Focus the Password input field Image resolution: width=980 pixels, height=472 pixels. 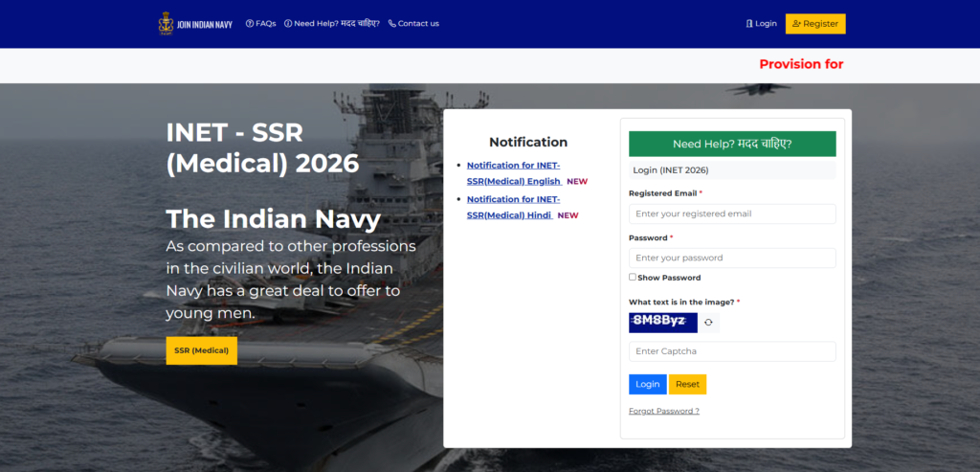pyautogui.click(x=732, y=258)
